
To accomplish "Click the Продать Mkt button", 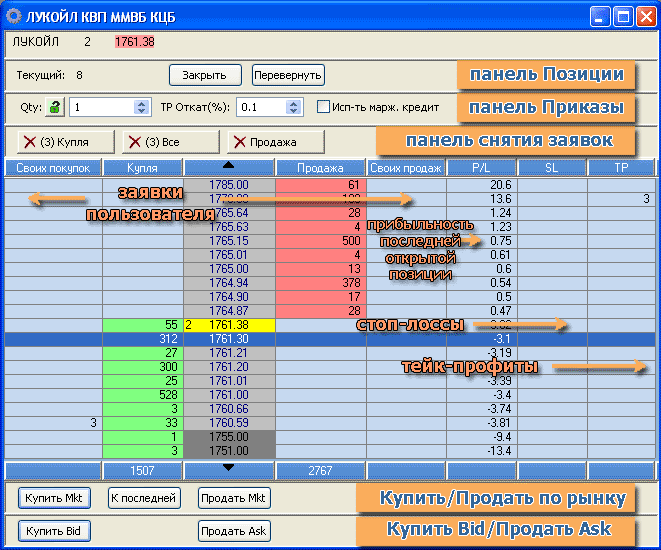I will [234, 498].
